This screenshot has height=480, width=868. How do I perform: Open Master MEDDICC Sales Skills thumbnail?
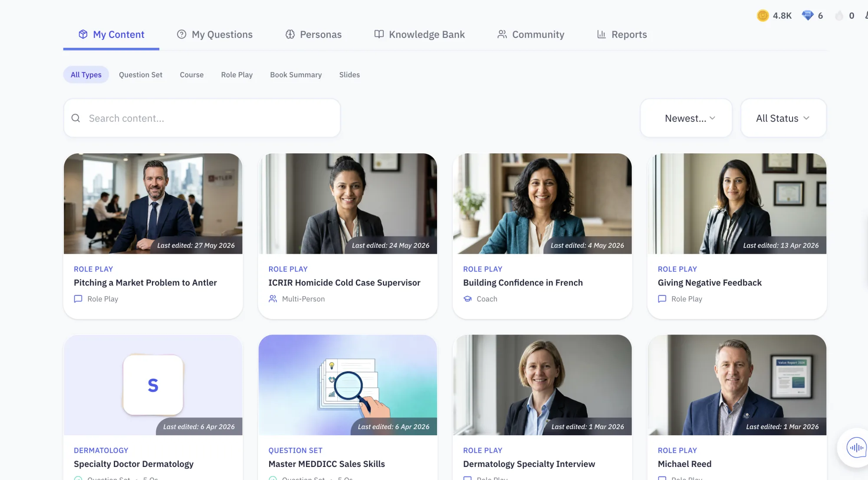pyautogui.click(x=348, y=385)
